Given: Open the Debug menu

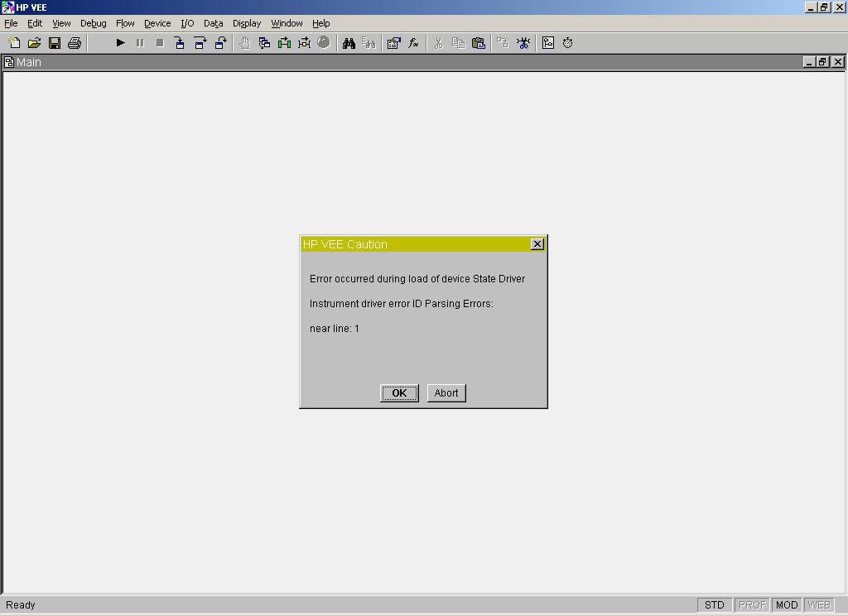Looking at the screenshot, I should click(93, 23).
